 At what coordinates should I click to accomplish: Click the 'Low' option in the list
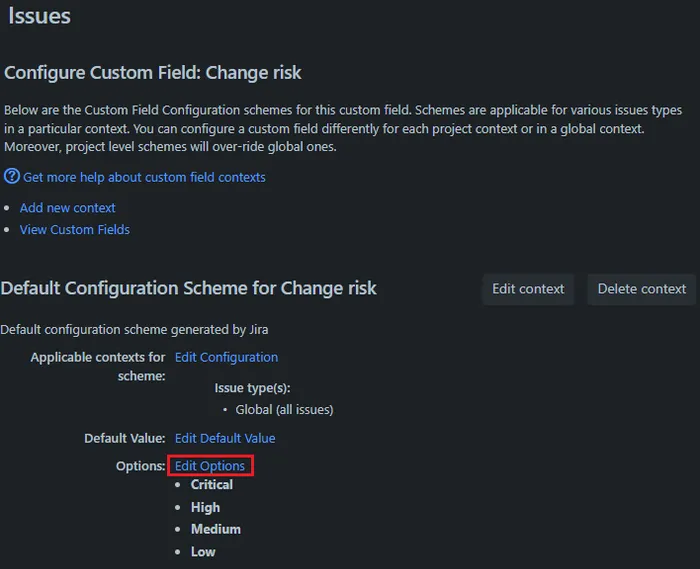[x=203, y=552]
